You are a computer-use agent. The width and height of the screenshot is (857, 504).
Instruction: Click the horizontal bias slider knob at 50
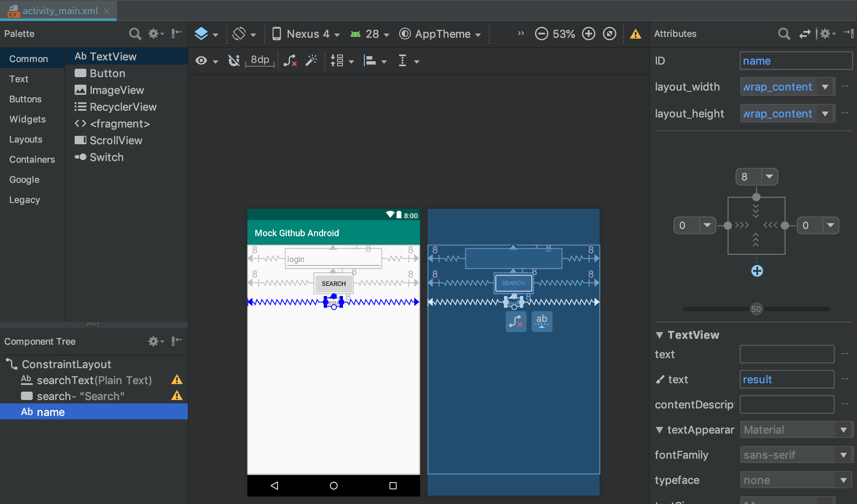(756, 309)
